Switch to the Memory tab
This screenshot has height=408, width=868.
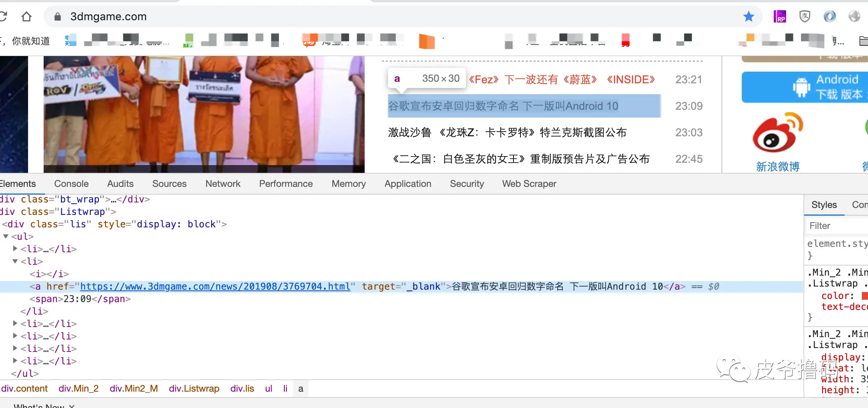(x=349, y=184)
